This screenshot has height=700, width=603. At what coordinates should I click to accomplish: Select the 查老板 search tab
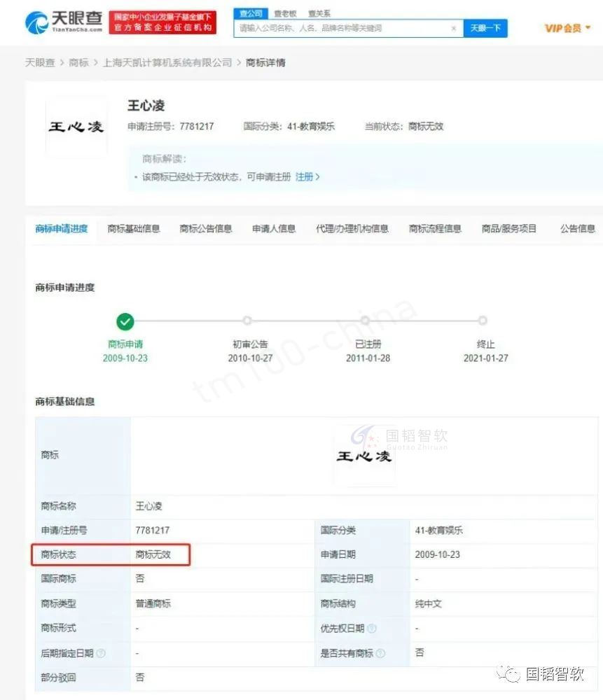pos(285,14)
